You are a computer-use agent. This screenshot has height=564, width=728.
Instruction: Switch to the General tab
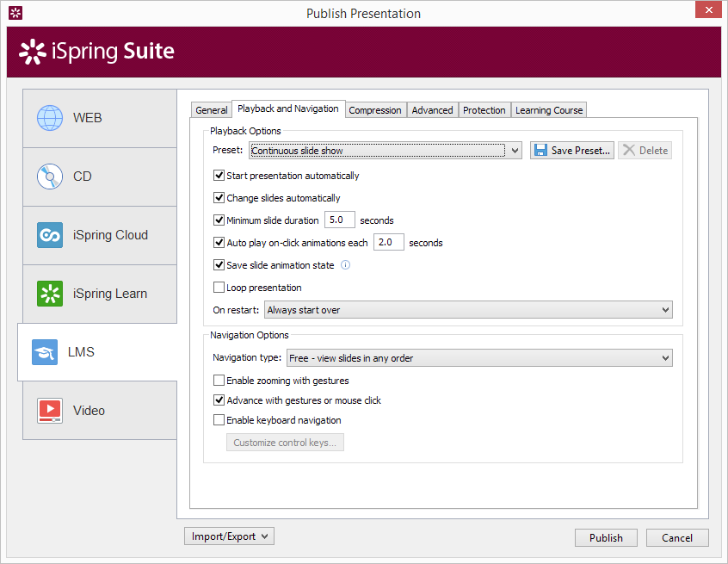pyautogui.click(x=211, y=110)
